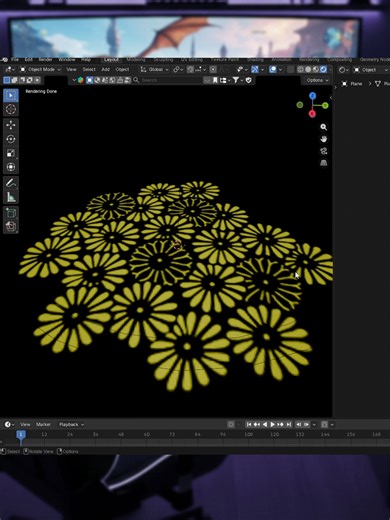The width and height of the screenshot is (390, 520).
Task: Open the Global transform orientation dropdown
Action: 154,69
